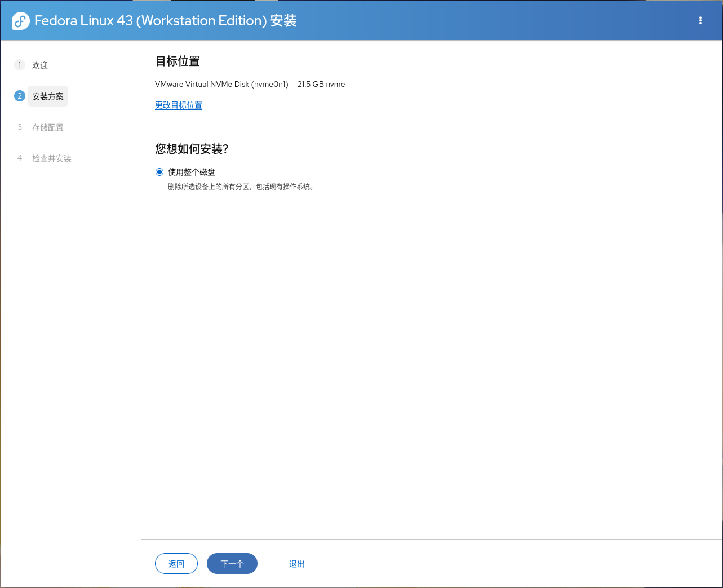Click 退出 to quit the installer
This screenshot has width=723, height=588.
(296, 563)
